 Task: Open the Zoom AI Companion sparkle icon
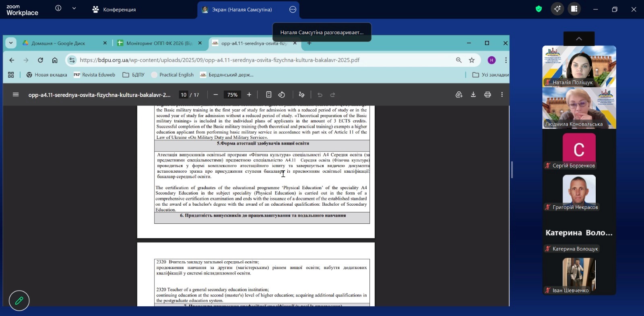557,9
